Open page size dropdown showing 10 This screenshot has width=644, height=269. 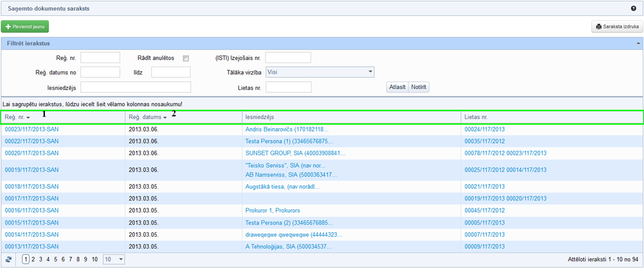[113, 260]
